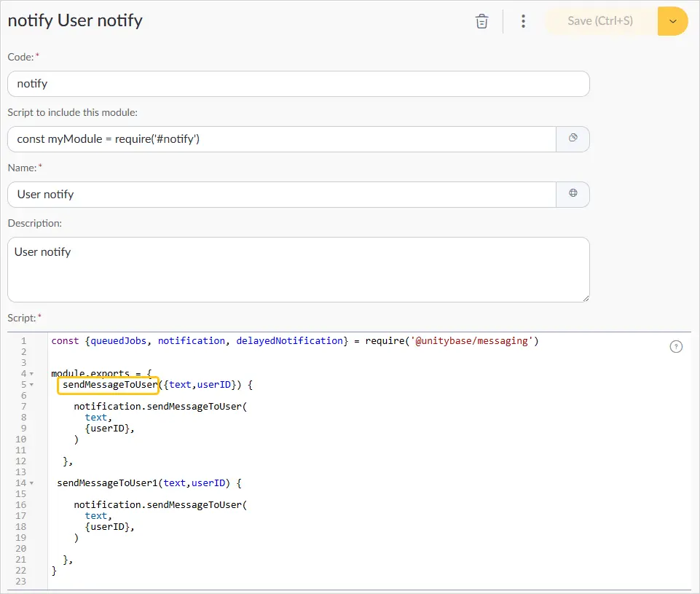This screenshot has height=594, width=700.
Task: Open the three-dot more actions menu
Action: 523,21
